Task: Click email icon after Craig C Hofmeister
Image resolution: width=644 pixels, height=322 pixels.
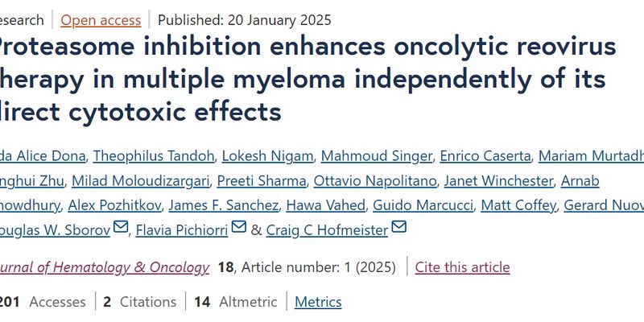Action: tap(398, 229)
